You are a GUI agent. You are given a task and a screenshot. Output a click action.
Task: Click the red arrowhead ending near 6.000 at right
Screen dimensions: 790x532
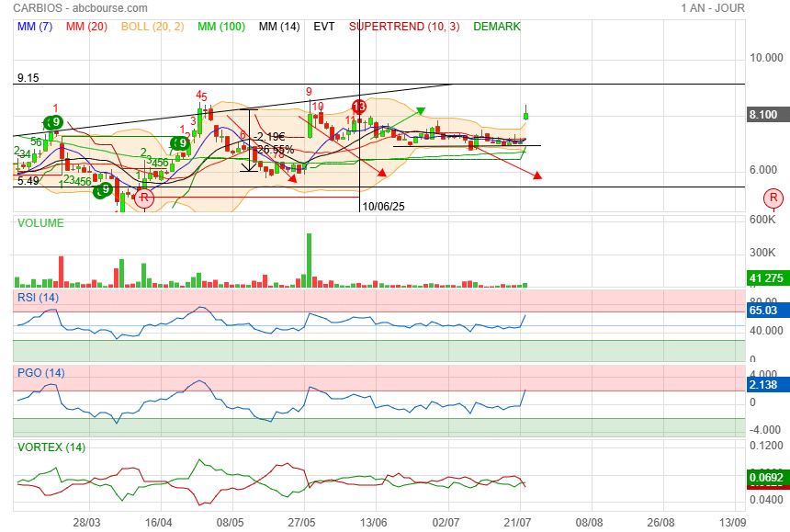click(x=537, y=175)
